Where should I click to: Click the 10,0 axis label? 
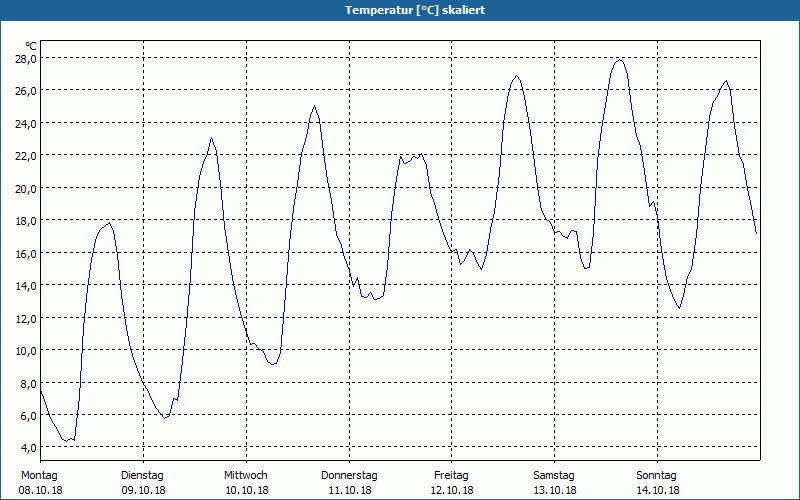click(26, 351)
